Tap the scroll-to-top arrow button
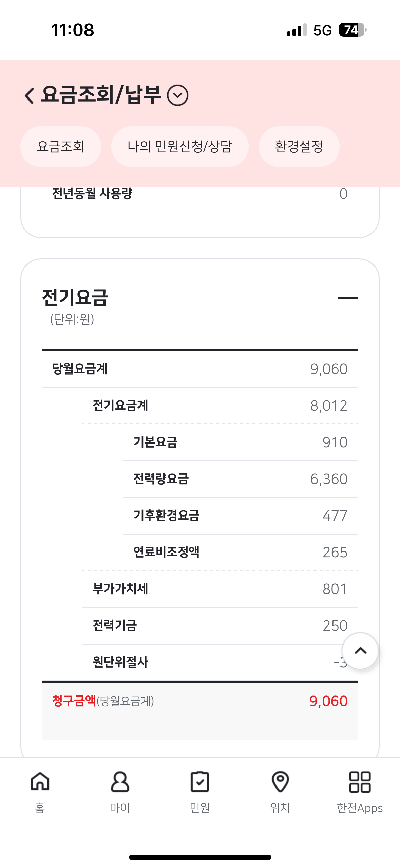 (360, 650)
